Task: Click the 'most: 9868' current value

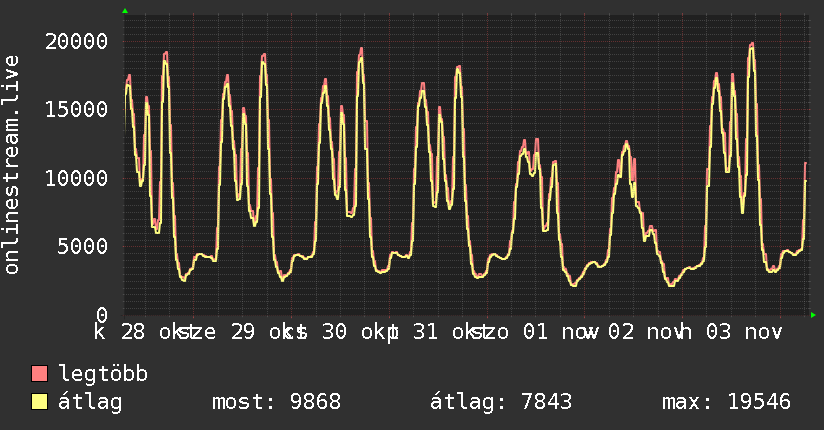Action: point(277,402)
